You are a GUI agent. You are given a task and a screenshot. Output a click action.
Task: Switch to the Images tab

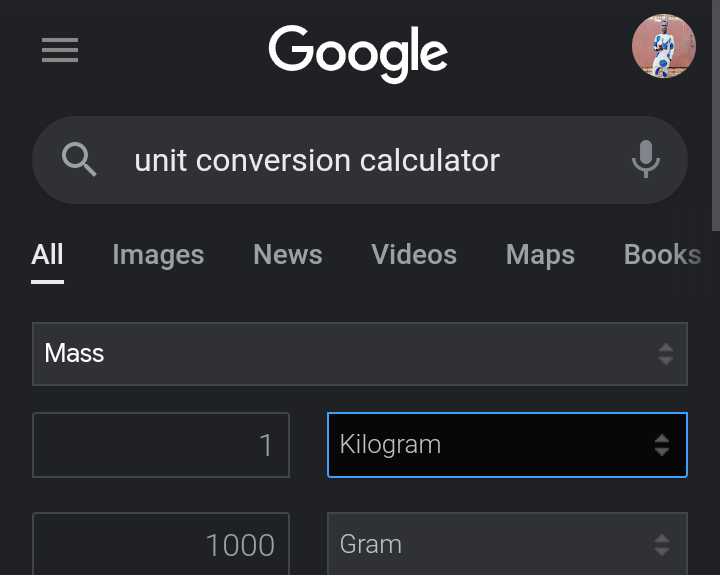point(158,255)
